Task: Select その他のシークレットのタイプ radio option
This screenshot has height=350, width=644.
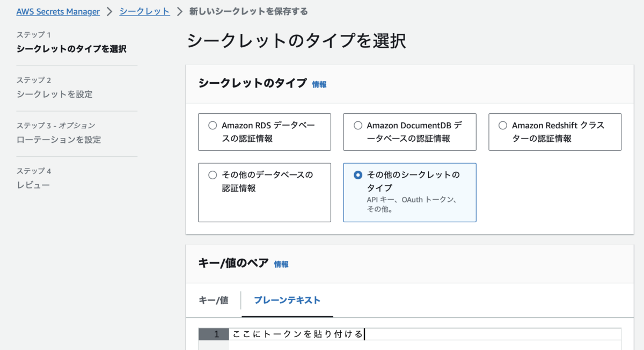Action: 358,175
